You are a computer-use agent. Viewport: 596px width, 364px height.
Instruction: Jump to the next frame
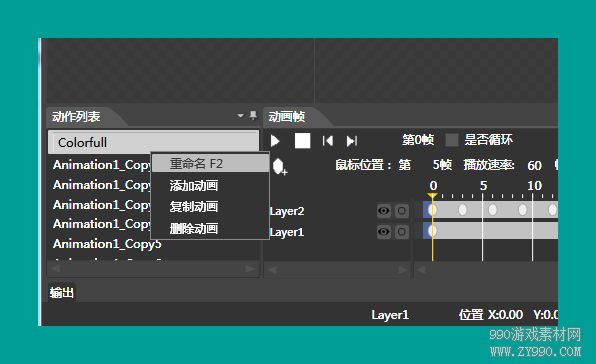click(x=352, y=141)
